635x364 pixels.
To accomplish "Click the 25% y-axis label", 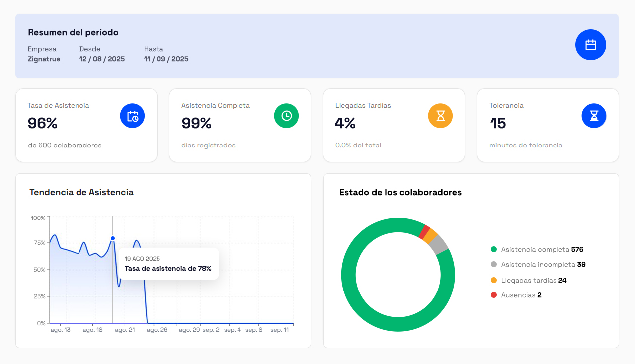I will click(x=40, y=296).
